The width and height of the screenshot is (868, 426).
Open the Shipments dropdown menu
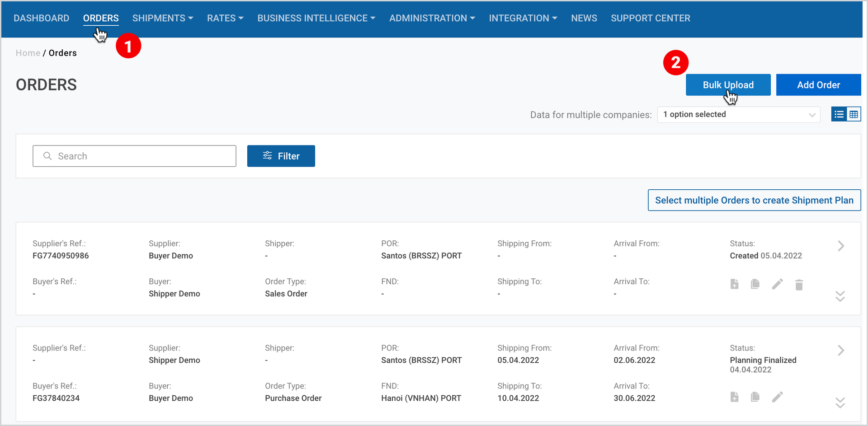coord(163,19)
